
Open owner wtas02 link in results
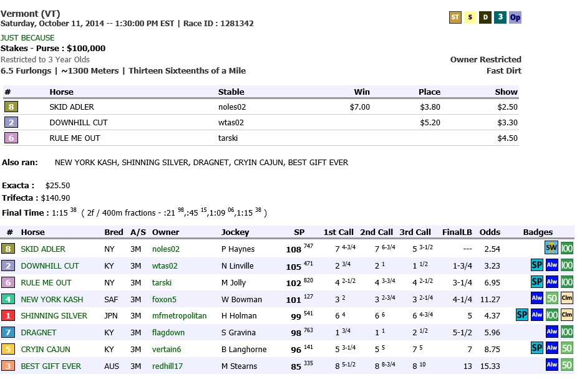click(165, 266)
